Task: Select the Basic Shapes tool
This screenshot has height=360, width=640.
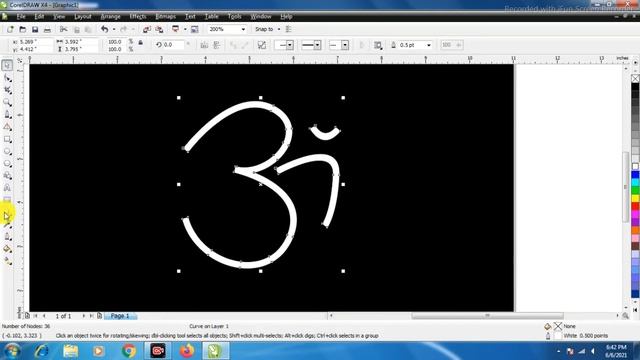Action: coord(7,176)
